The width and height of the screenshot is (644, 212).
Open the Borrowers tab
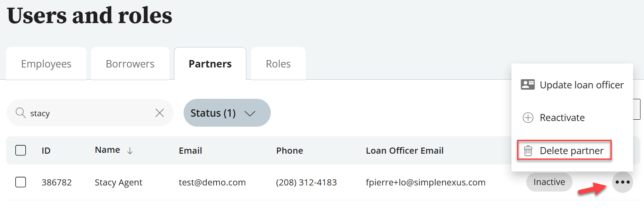coord(130,64)
